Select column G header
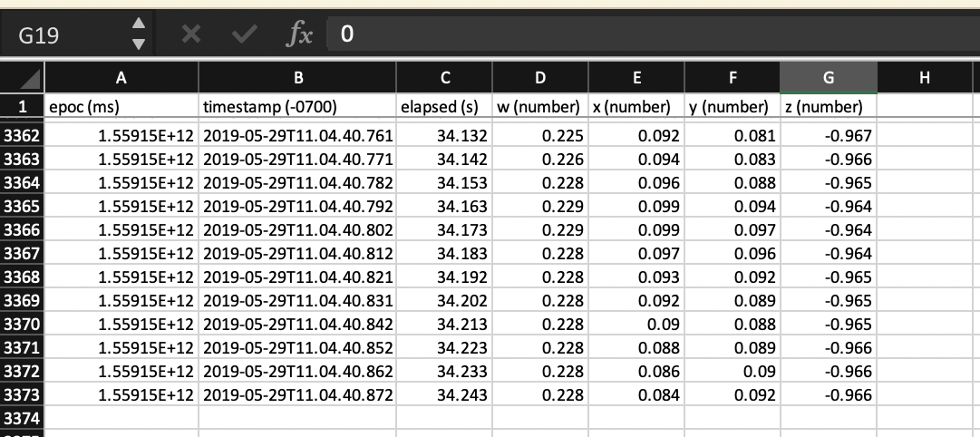980x437 pixels. (828, 79)
